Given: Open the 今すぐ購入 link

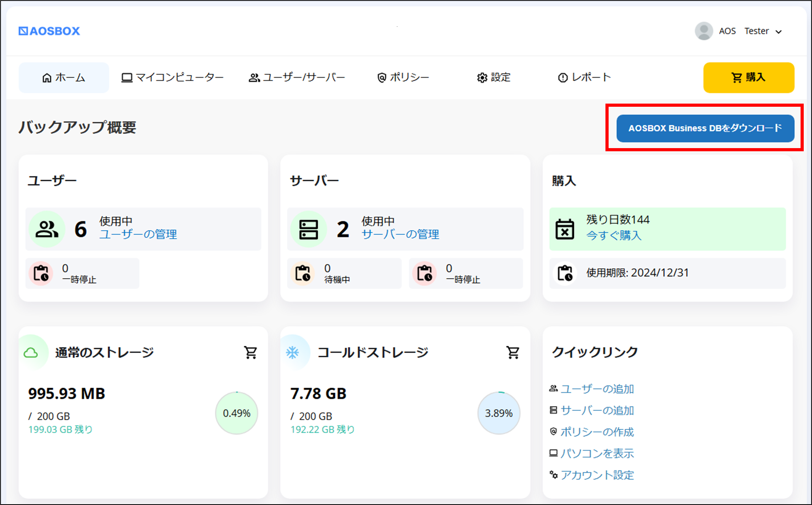Looking at the screenshot, I should pyautogui.click(x=614, y=236).
